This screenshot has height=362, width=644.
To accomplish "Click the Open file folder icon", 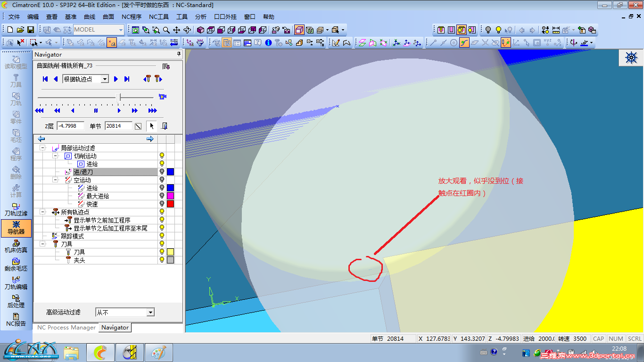I will click(20, 30).
